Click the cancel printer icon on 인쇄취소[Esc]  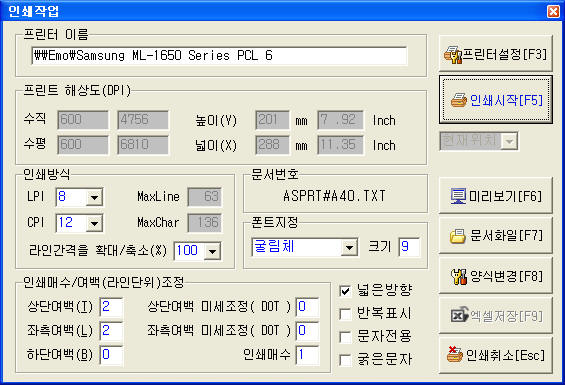[x=455, y=354]
